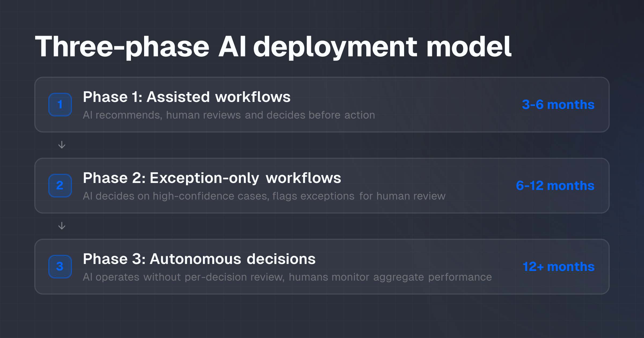
Task: Click the number 1 badge icon
Action: tap(60, 105)
